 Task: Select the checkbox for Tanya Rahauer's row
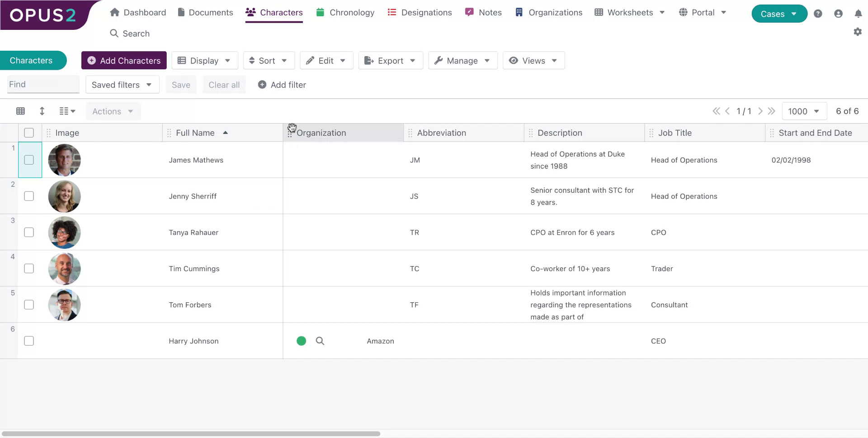coord(29,232)
